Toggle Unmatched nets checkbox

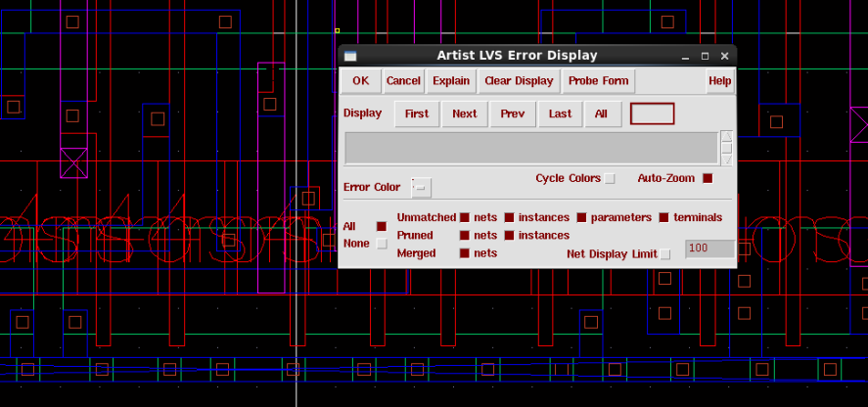(x=465, y=218)
